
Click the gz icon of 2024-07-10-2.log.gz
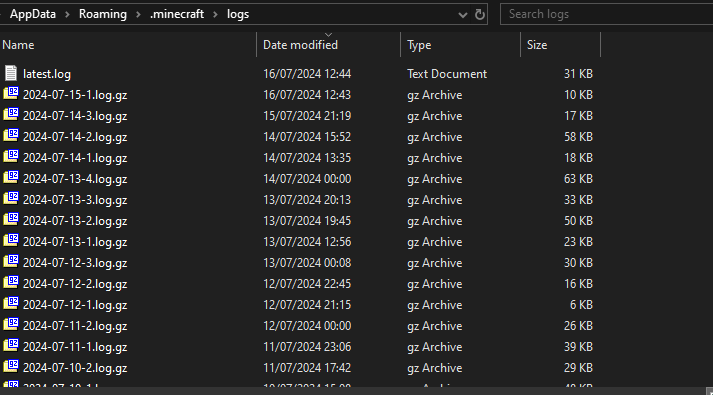click(11, 366)
